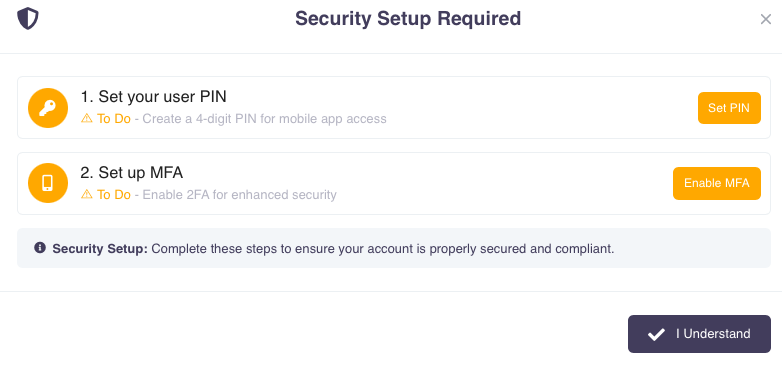Click the warning triangle beside MFA To Do

[x=87, y=194]
